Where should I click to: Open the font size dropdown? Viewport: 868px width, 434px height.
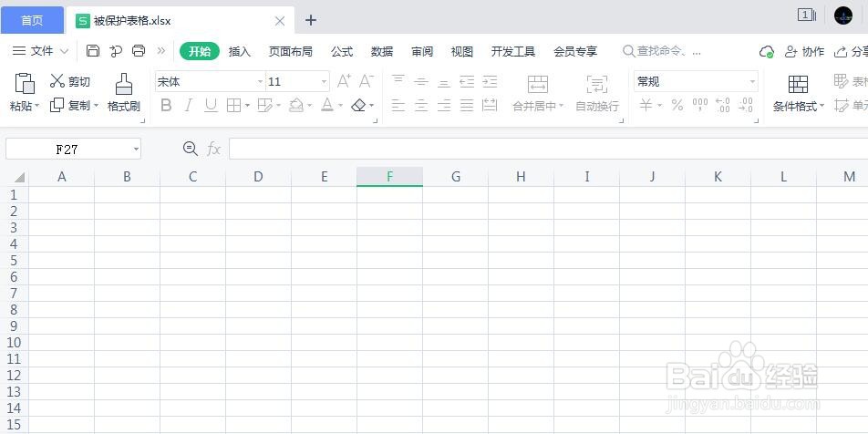click(x=325, y=82)
